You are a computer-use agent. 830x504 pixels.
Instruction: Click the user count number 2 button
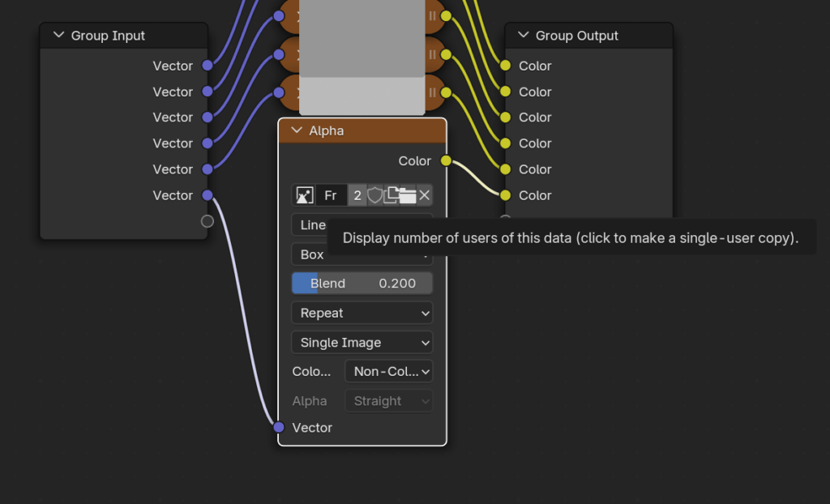pyautogui.click(x=357, y=195)
